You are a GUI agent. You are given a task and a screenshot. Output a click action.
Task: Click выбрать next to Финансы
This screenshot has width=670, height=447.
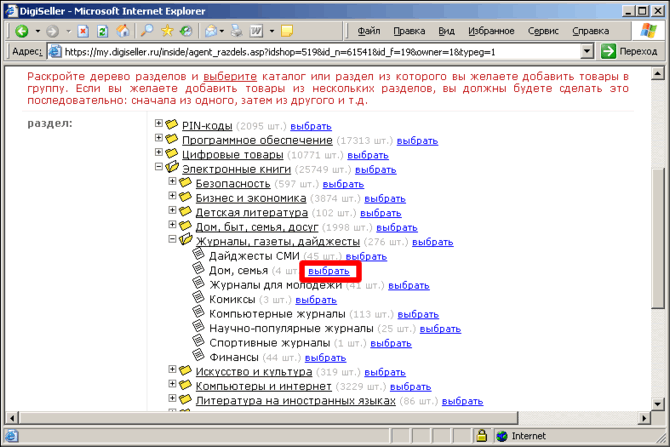[326, 358]
